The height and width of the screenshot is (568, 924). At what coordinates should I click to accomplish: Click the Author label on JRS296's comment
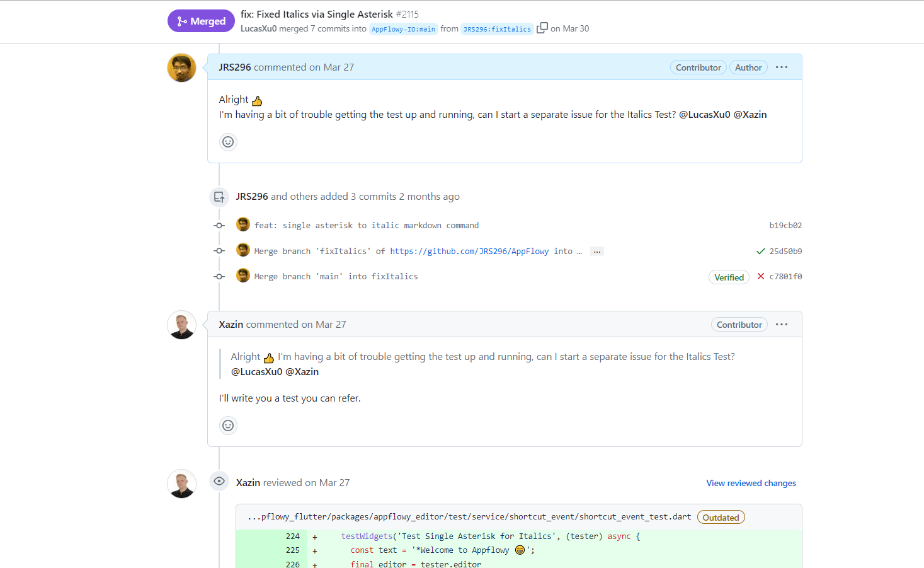[748, 67]
